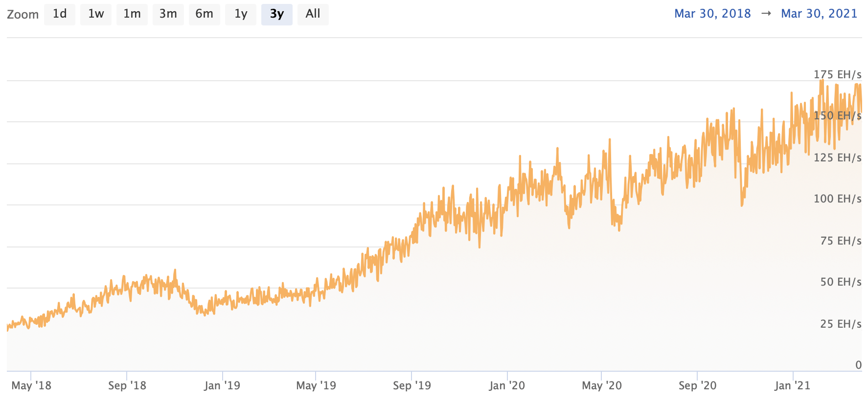Click the May '20 date label
Viewport: 868px width, 403px height.
(x=602, y=386)
